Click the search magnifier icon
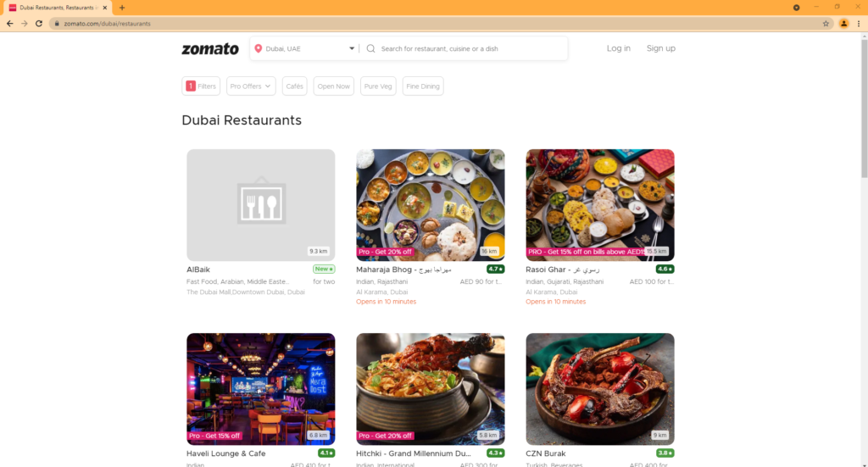Screen dimensions: 868x467 coord(370,48)
